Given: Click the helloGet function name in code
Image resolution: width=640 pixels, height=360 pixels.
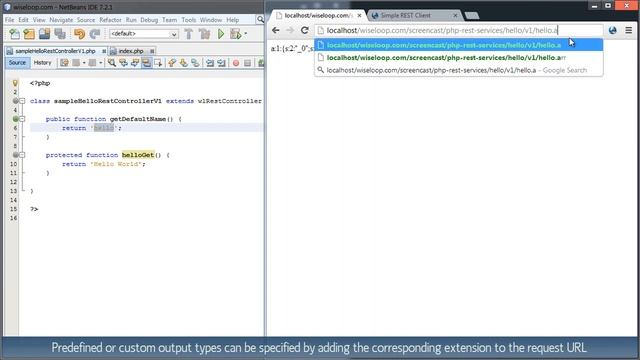Looking at the screenshot, I should [x=138, y=155].
